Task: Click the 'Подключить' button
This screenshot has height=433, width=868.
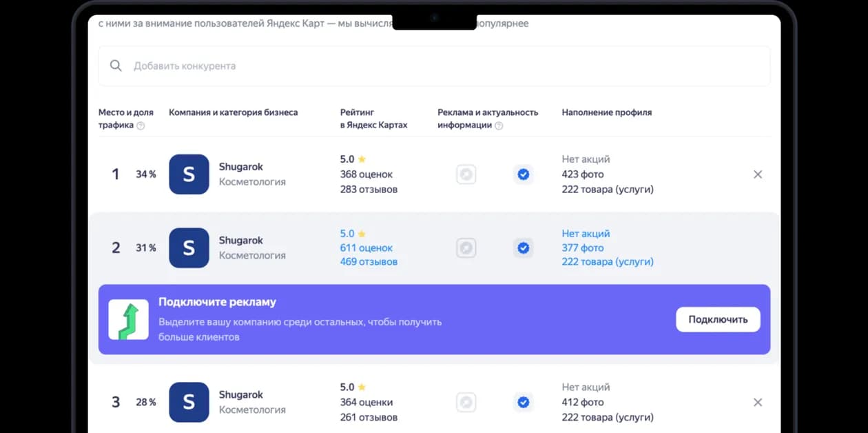Action: pos(718,319)
